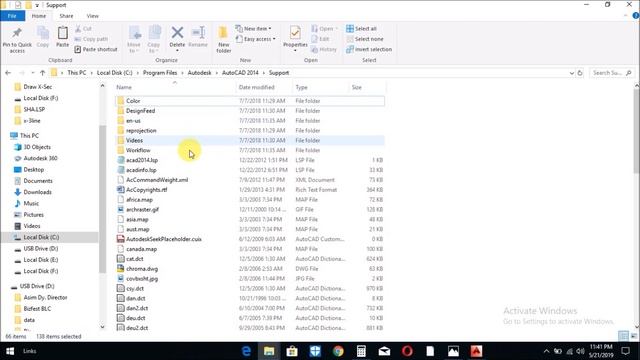Click Paste shortcut option
This screenshot has width=640, height=360.
point(96,49)
